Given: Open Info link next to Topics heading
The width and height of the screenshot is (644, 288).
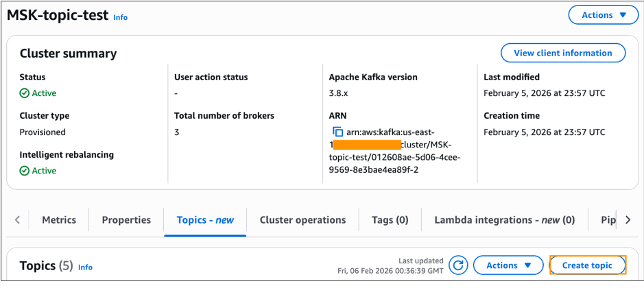Looking at the screenshot, I should [x=85, y=267].
